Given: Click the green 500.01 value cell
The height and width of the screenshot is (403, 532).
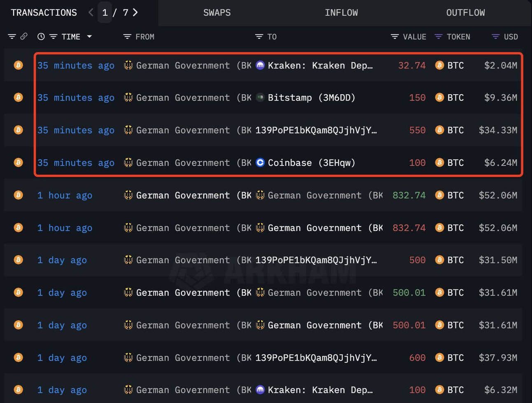Looking at the screenshot, I should coord(409,292).
